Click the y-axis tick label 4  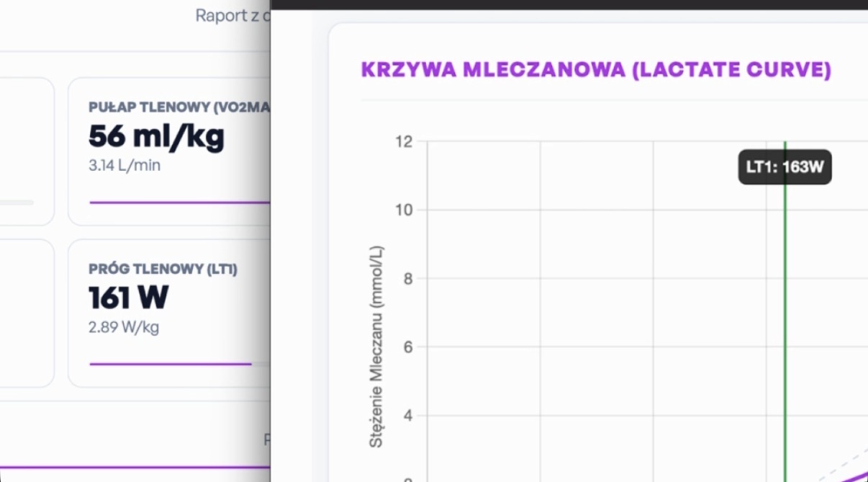coord(407,416)
